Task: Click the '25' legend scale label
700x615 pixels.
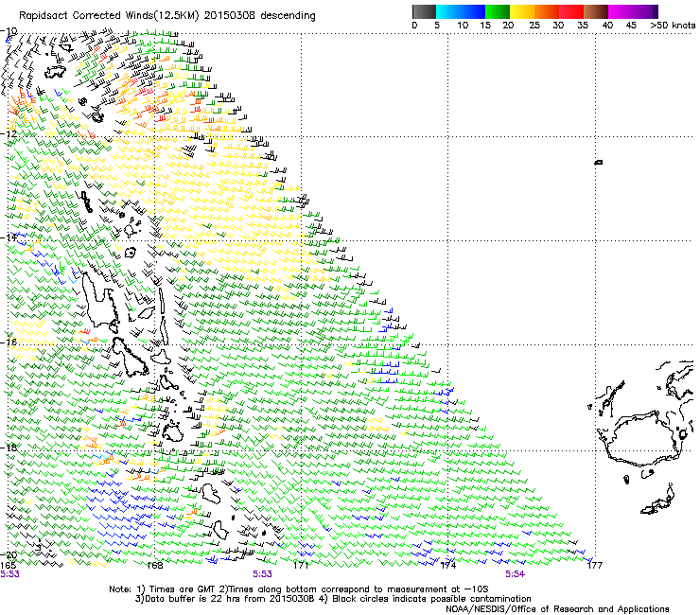Action: (x=534, y=26)
